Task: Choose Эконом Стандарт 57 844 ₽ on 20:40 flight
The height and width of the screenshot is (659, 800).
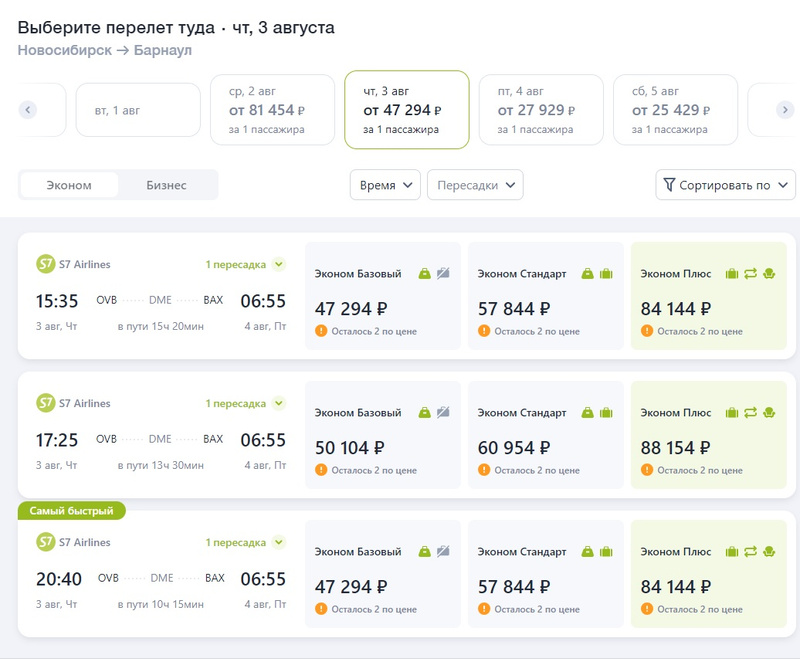Action: click(x=546, y=574)
